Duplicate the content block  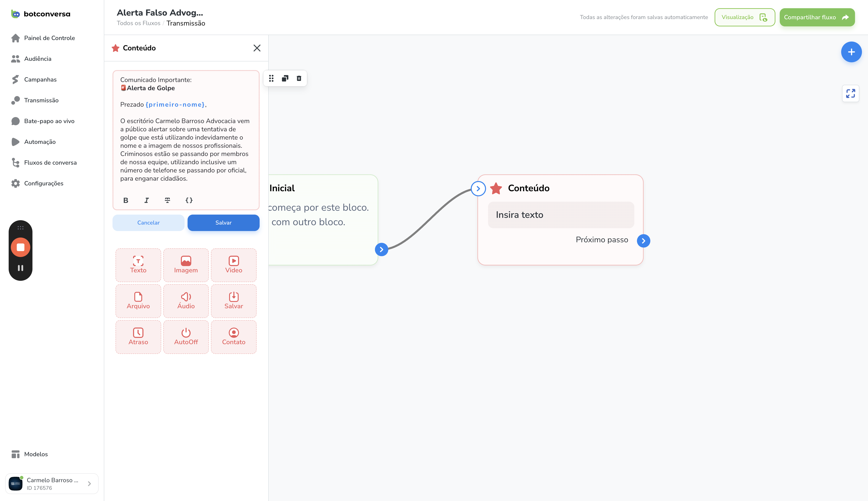285,79
